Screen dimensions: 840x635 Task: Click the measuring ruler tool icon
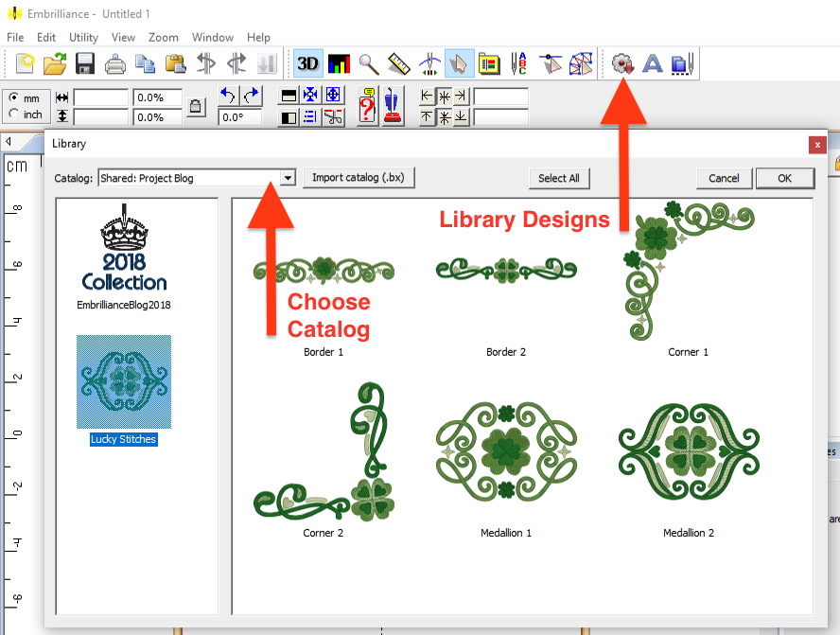pos(398,63)
